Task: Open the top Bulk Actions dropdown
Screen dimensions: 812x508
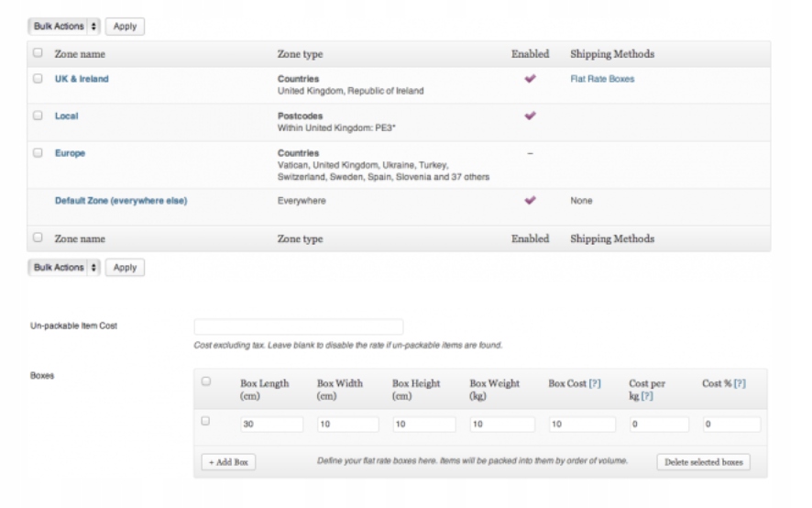Action: [65, 27]
